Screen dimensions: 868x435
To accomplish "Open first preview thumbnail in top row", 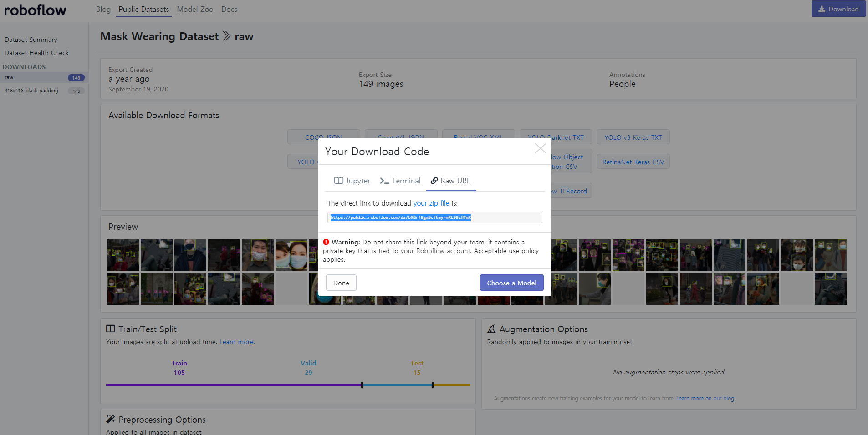I will coord(123,255).
